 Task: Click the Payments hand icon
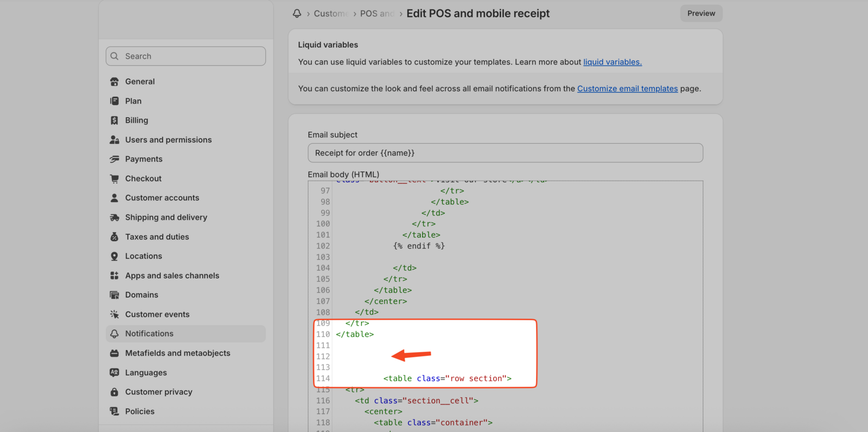point(114,159)
